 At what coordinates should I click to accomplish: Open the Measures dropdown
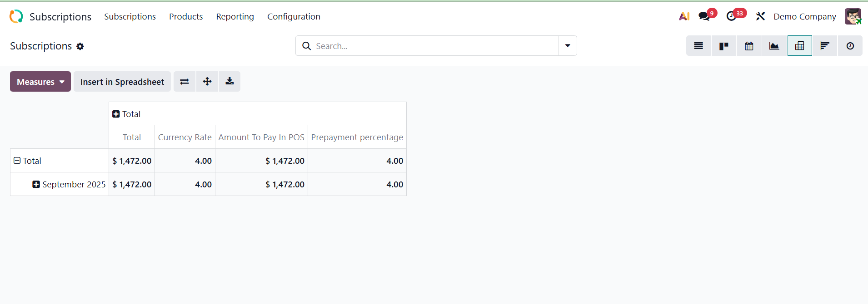point(40,82)
